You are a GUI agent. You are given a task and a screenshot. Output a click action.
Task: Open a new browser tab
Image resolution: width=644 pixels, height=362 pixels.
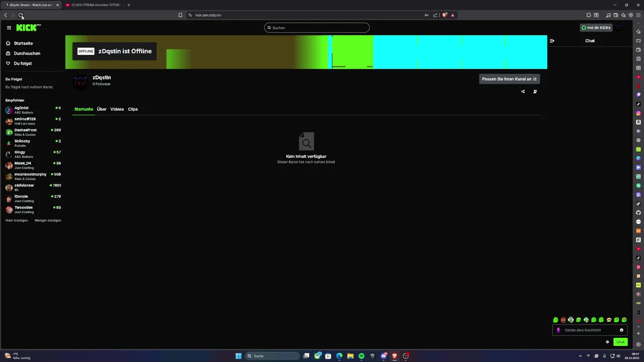click(x=128, y=5)
